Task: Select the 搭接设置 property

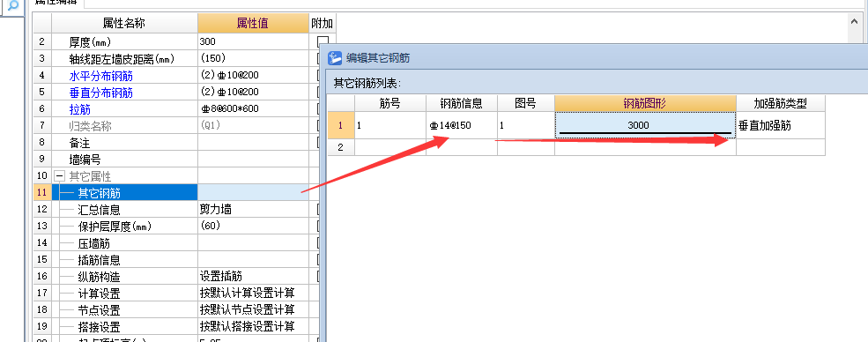Action: [x=124, y=326]
